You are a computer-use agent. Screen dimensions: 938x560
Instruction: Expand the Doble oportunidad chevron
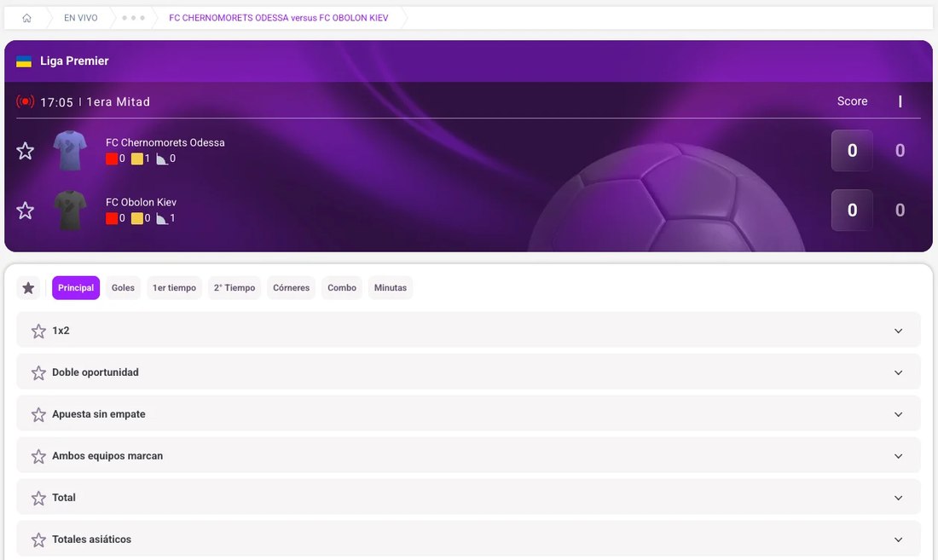899,373
